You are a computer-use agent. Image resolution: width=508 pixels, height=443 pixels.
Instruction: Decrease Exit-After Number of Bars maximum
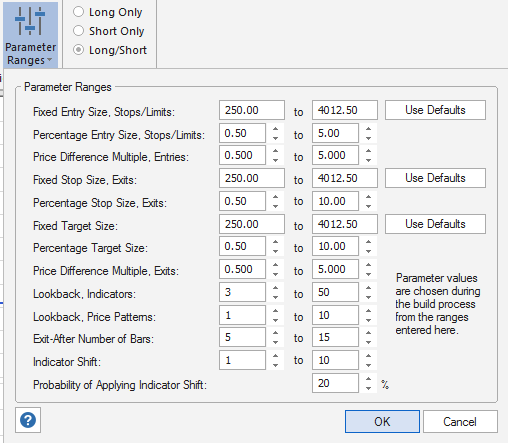(368, 342)
